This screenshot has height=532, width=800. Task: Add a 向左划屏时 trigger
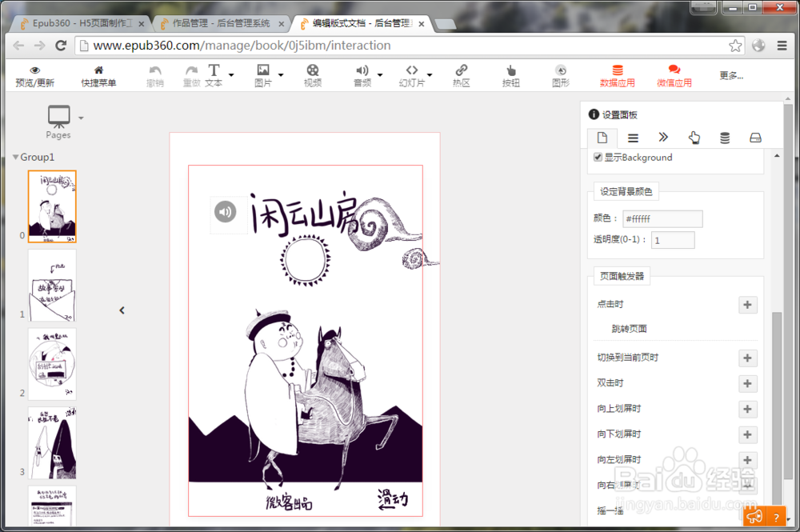[x=747, y=459]
